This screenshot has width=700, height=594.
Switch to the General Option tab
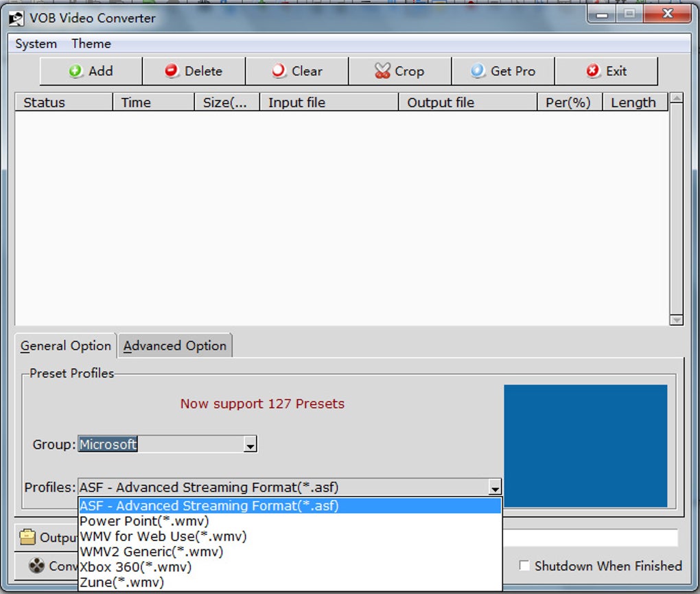point(66,345)
